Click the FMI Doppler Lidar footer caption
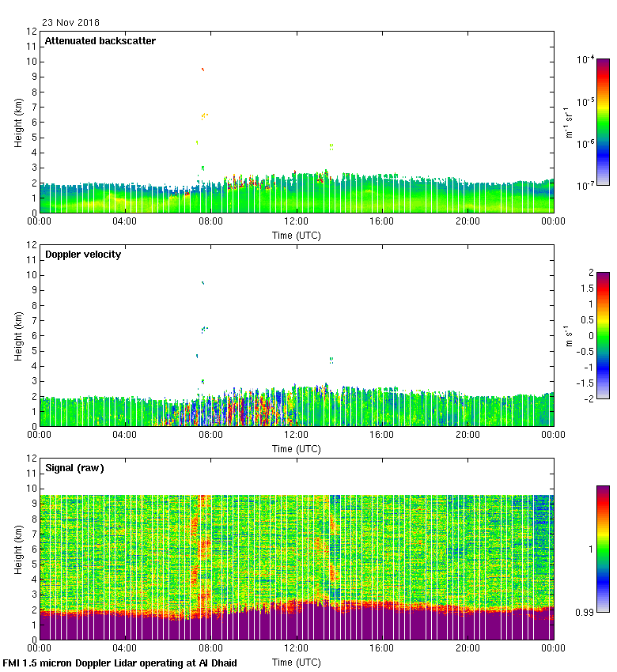Image resolution: width=617 pixels, height=672 pixels. [120, 663]
